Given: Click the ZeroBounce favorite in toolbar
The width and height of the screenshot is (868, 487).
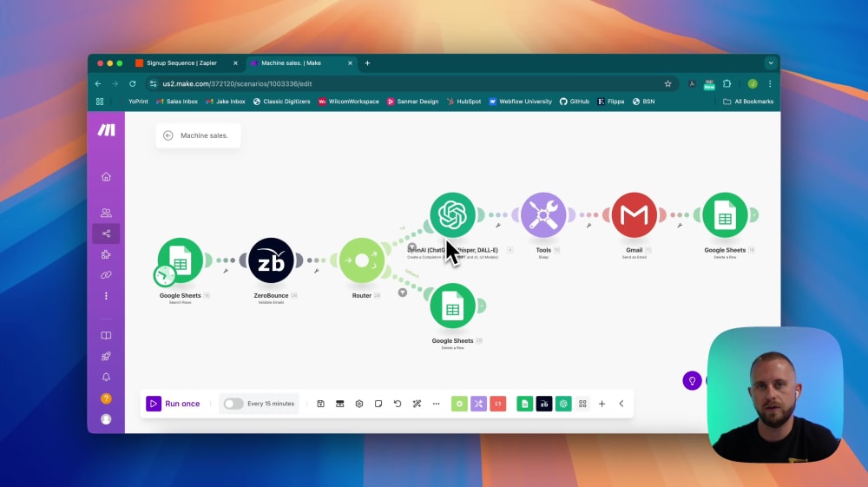Looking at the screenshot, I should 544,404.
